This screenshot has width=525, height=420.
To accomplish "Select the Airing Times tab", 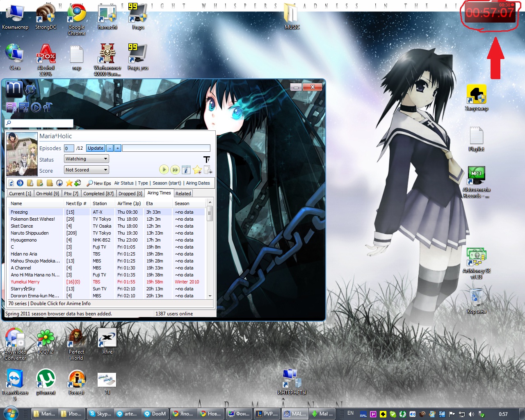I will point(159,193).
